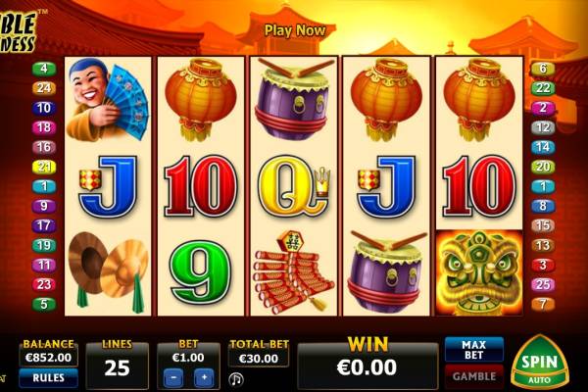Select the MAX BET button

(x=474, y=349)
